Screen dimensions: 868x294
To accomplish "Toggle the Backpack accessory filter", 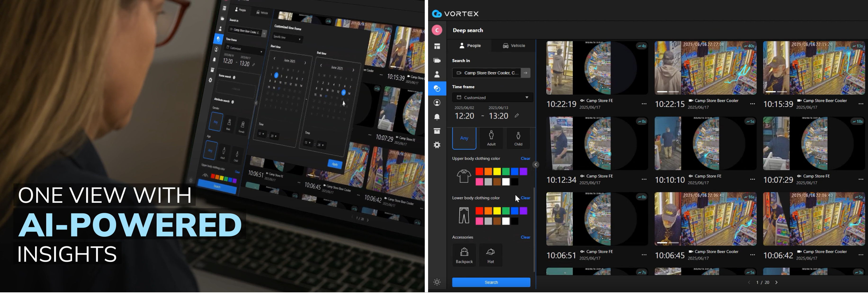I will click(x=464, y=256).
